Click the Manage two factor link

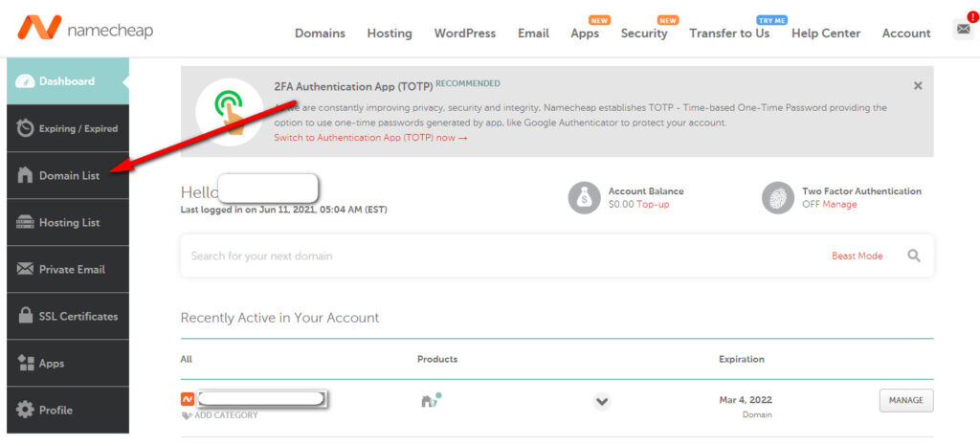pos(839,204)
